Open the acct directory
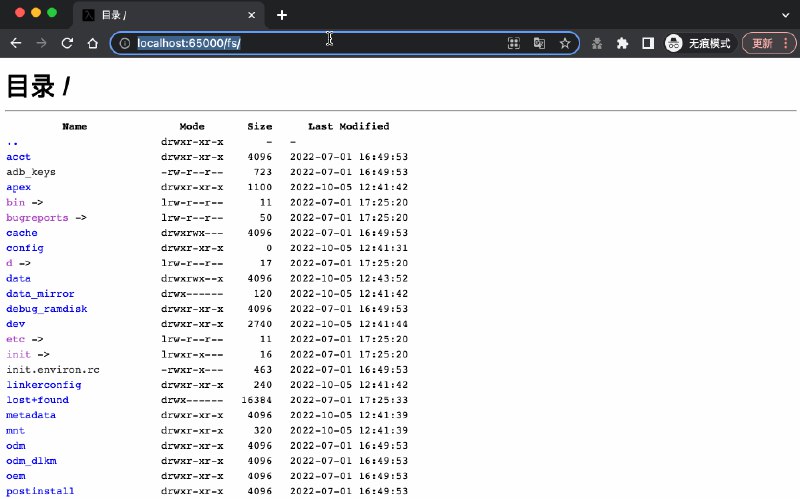800x499 pixels. pyautogui.click(x=18, y=157)
